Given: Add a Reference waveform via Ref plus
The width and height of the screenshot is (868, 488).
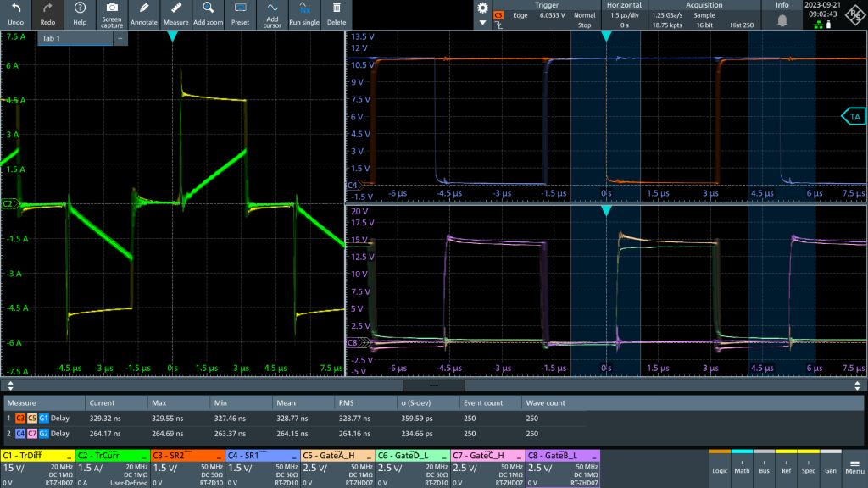Looking at the screenshot, I should coord(786,463).
